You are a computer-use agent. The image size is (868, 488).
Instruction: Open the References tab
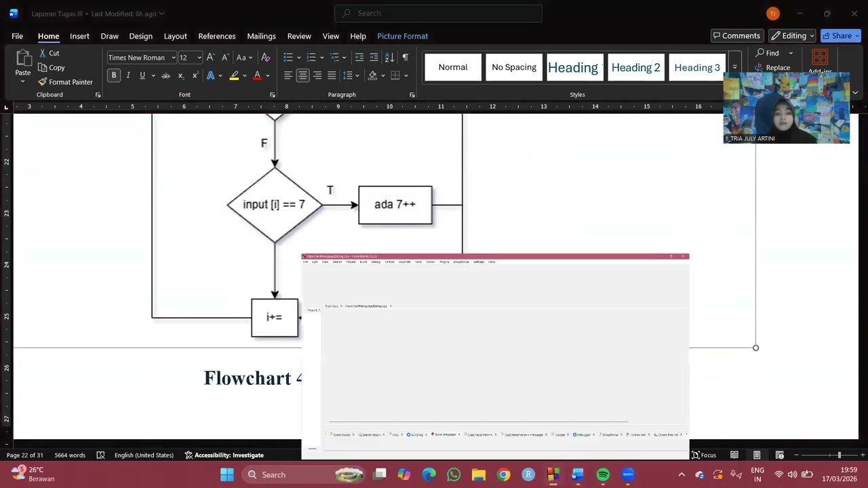pyautogui.click(x=217, y=36)
